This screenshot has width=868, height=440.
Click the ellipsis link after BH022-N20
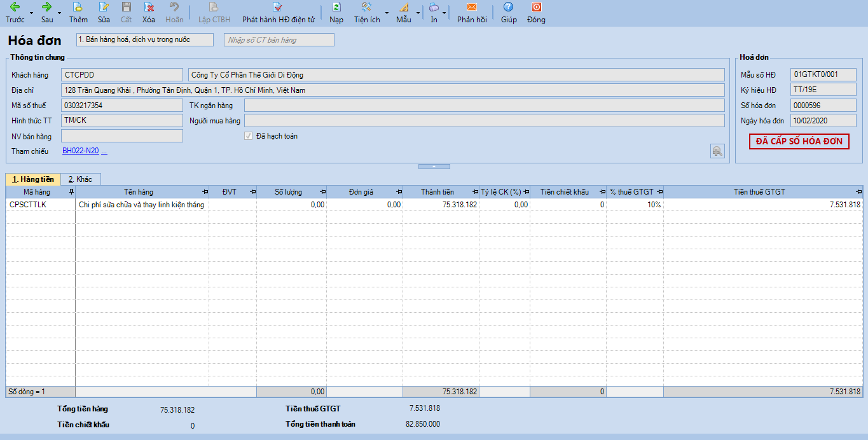(x=104, y=151)
